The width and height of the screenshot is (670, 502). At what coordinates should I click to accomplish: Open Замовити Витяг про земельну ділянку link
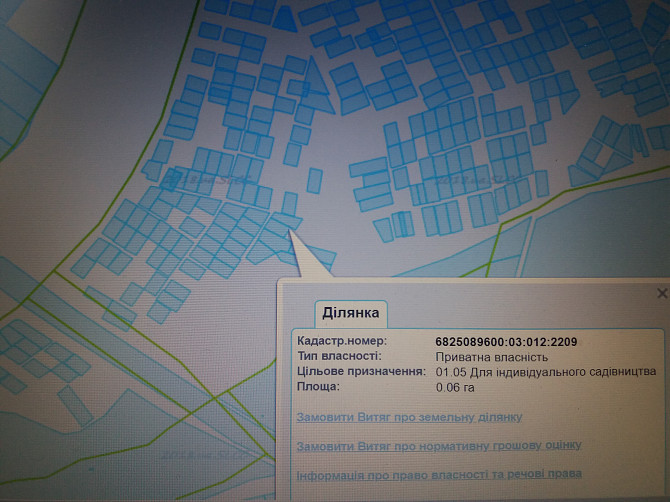(x=409, y=417)
